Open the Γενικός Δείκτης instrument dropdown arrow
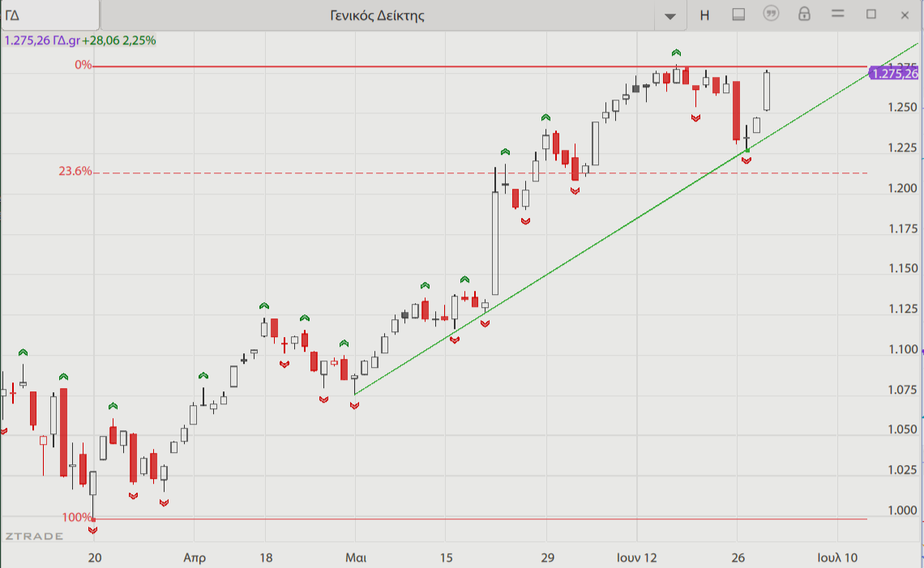The width and height of the screenshot is (924, 568). pyautogui.click(x=670, y=16)
